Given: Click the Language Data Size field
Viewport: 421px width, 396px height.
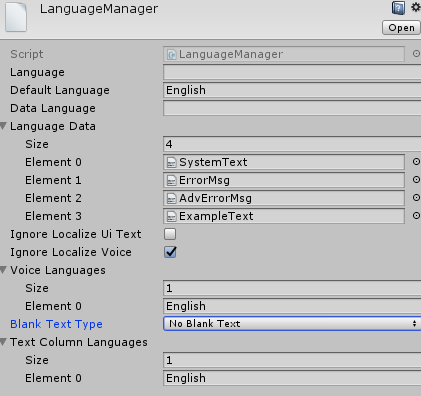Looking at the screenshot, I should coord(292,144).
